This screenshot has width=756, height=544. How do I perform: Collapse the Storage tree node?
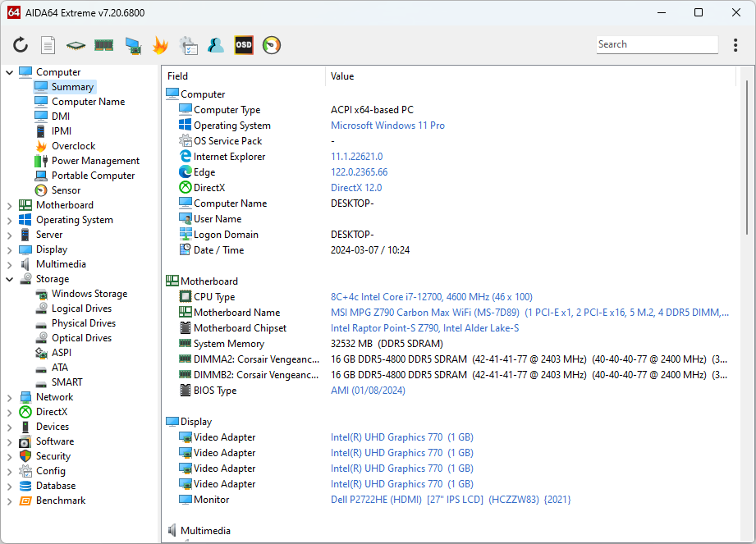[10, 279]
